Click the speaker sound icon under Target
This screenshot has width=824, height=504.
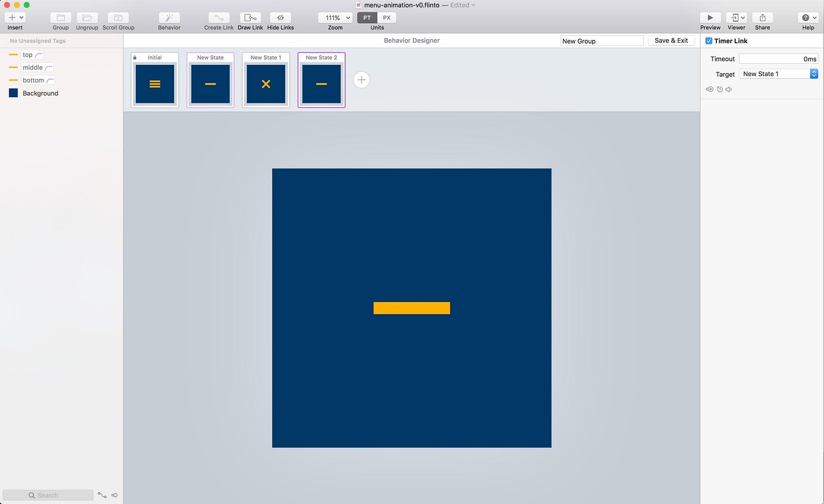729,90
